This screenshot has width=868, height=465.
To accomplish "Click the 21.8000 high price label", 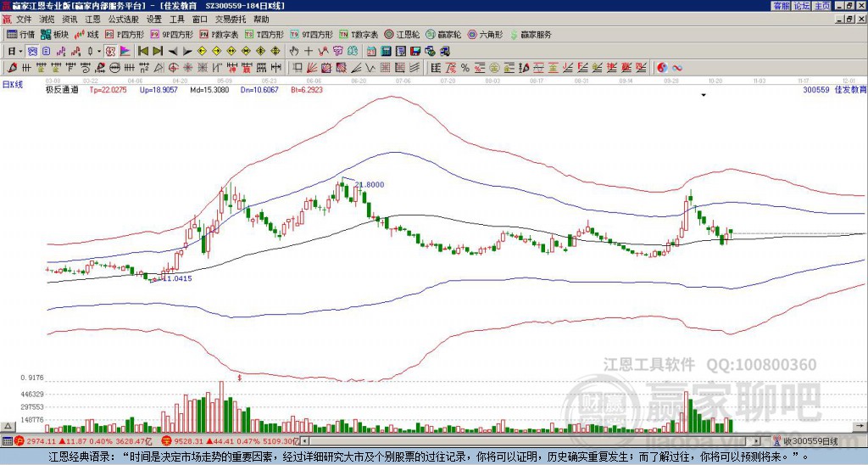I will 370,185.
